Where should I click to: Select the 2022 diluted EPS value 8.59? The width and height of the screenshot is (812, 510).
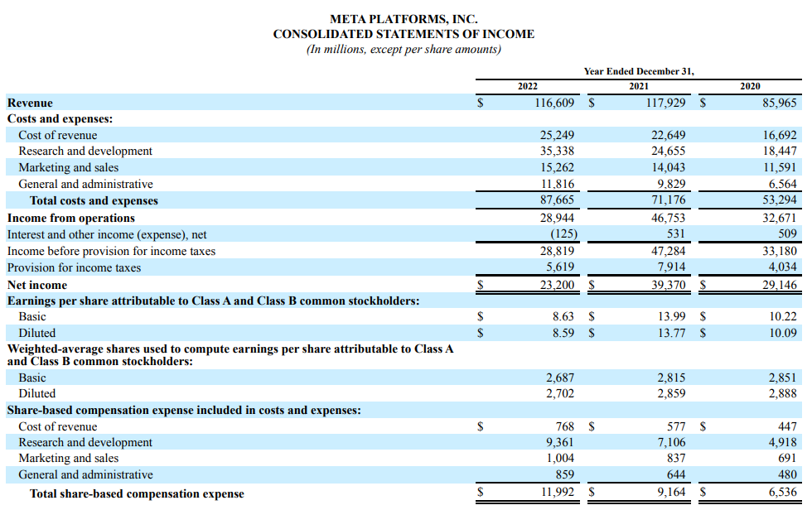click(563, 333)
